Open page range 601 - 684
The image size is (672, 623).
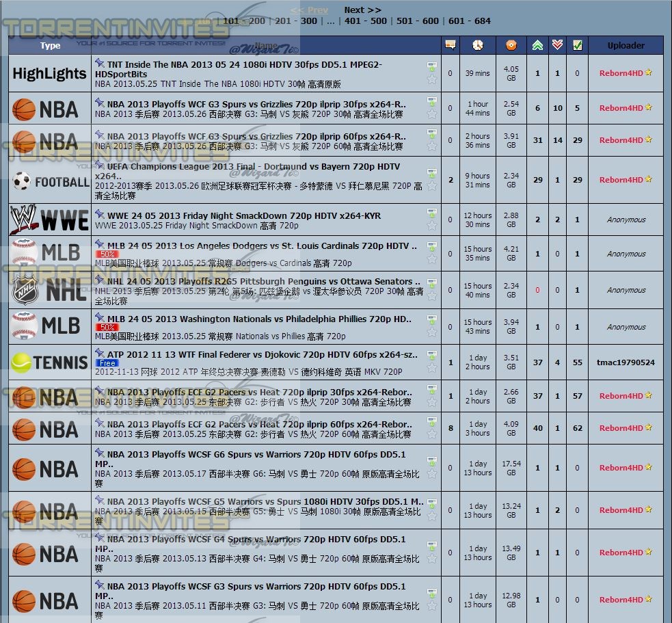pyautogui.click(x=470, y=21)
